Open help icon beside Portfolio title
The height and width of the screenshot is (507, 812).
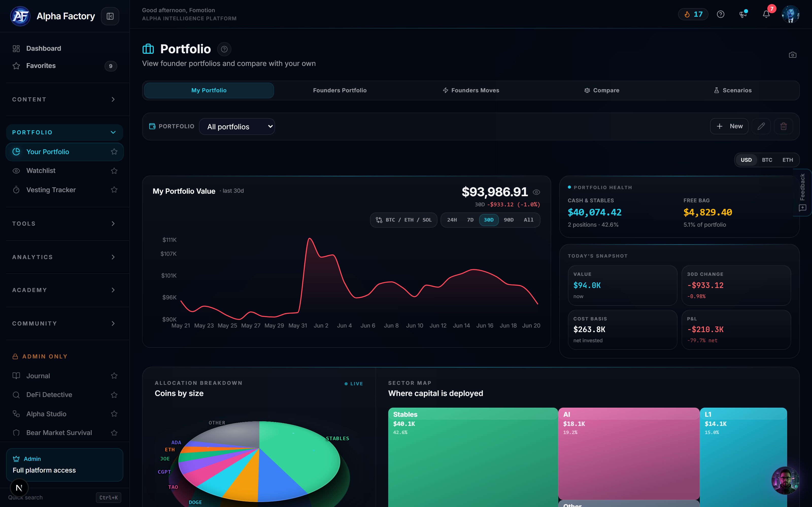[224, 49]
